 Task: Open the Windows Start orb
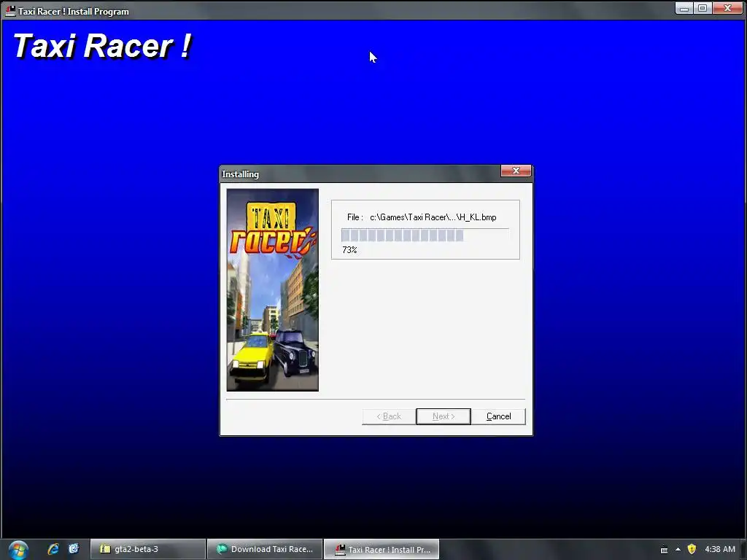[18, 550]
